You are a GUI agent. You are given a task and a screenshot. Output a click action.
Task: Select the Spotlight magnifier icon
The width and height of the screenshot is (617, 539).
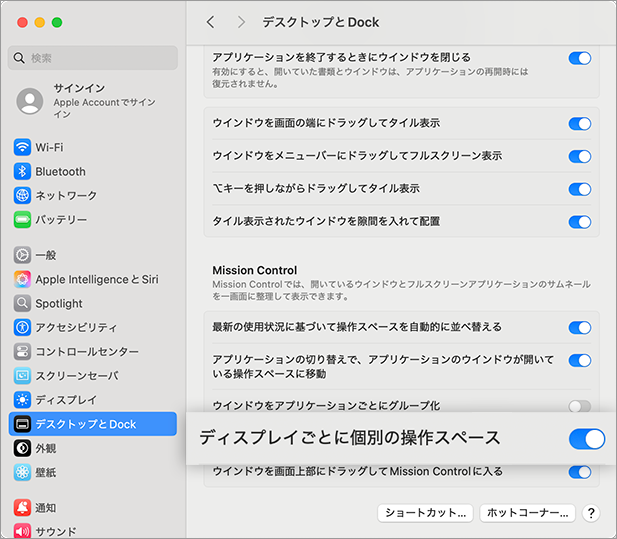pos(22,303)
